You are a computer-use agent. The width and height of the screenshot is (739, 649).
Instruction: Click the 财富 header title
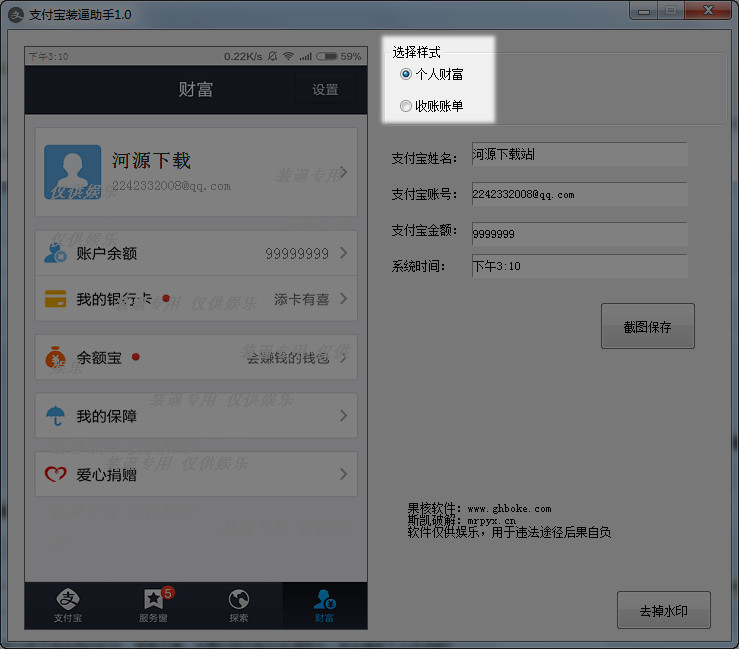pyautogui.click(x=196, y=89)
